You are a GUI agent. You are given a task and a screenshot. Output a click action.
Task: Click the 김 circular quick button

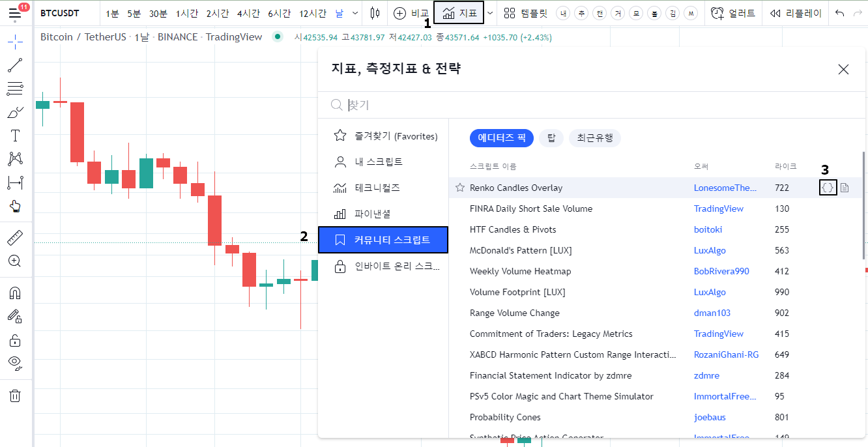point(673,13)
